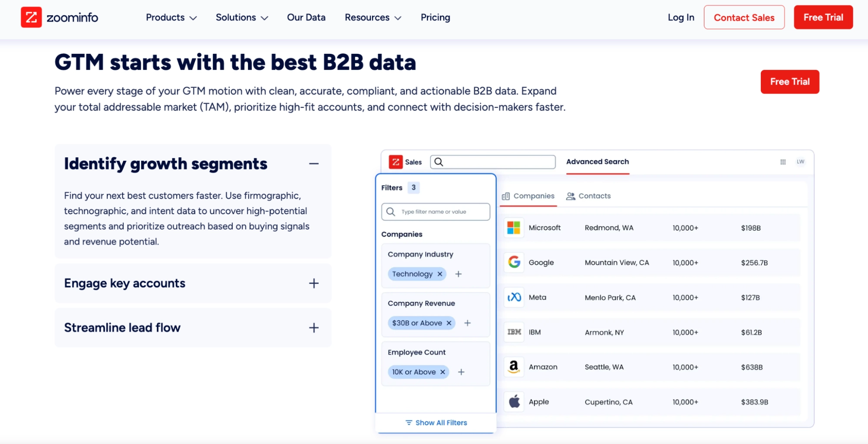This screenshot has height=444, width=868.
Task: Remove the Technology filter chip
Action: click(440, 274)
